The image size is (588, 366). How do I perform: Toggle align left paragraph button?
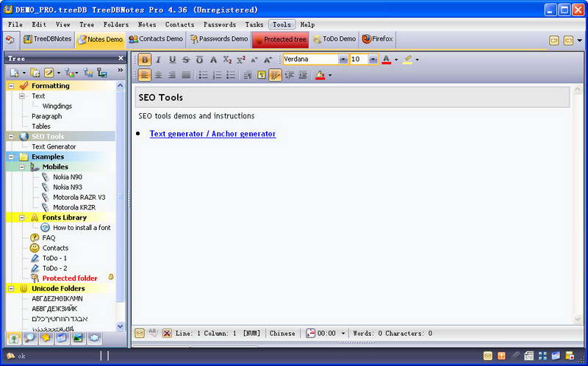tap(144, 75)
